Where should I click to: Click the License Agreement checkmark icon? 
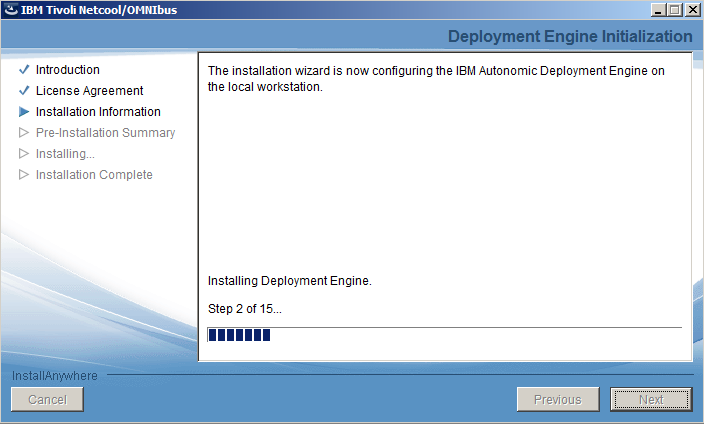click(24, 91)
